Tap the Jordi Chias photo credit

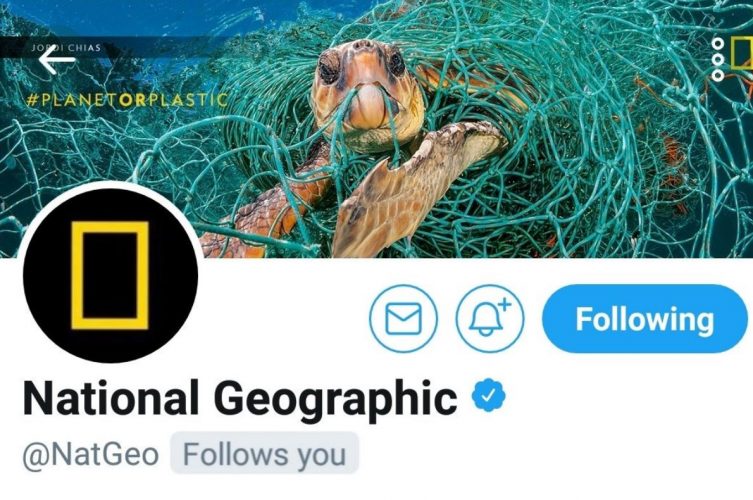(x=66, y=48)
